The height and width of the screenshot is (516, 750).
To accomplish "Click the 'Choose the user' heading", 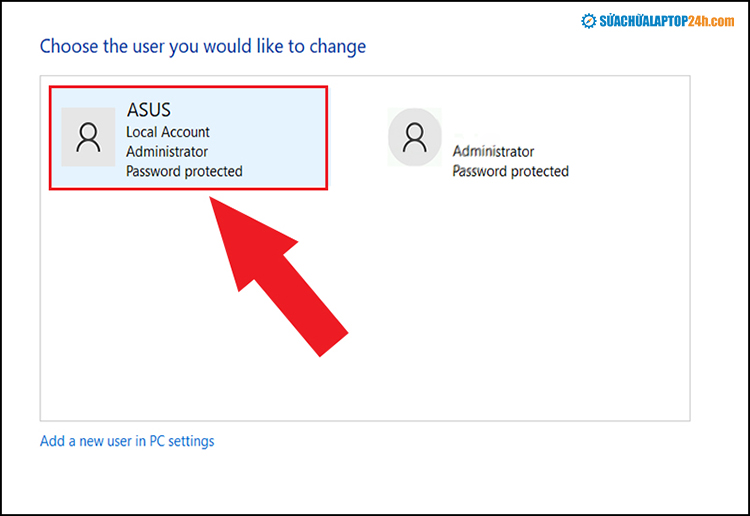I will [x=203, y=47].
